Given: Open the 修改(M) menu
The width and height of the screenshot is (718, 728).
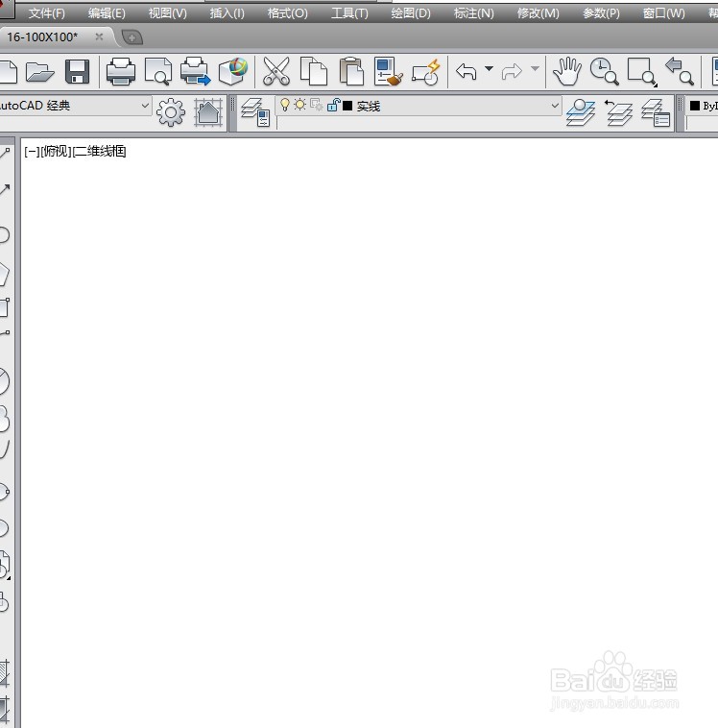Looking at the screenshot, I should [x=538, y=13].
